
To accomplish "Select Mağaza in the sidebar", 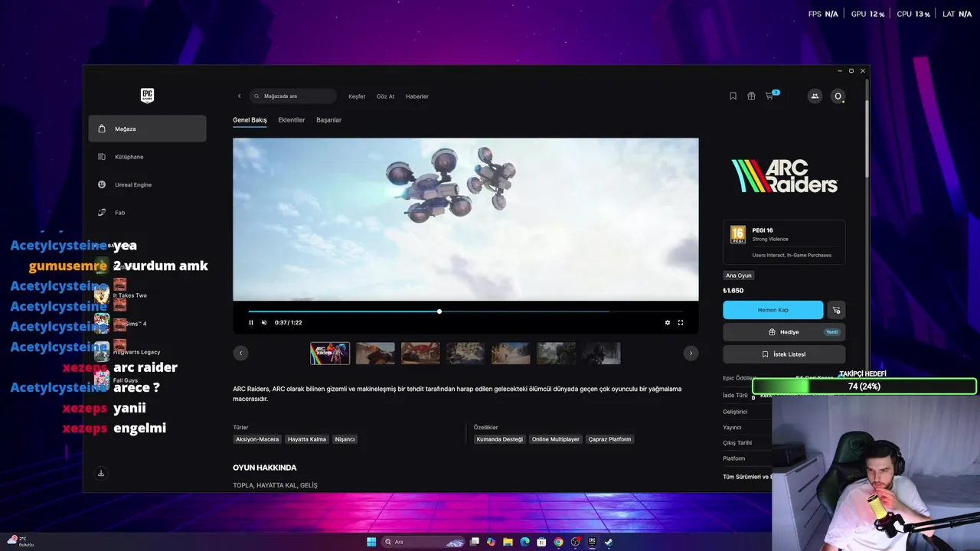I will click(x=147, y=129).
